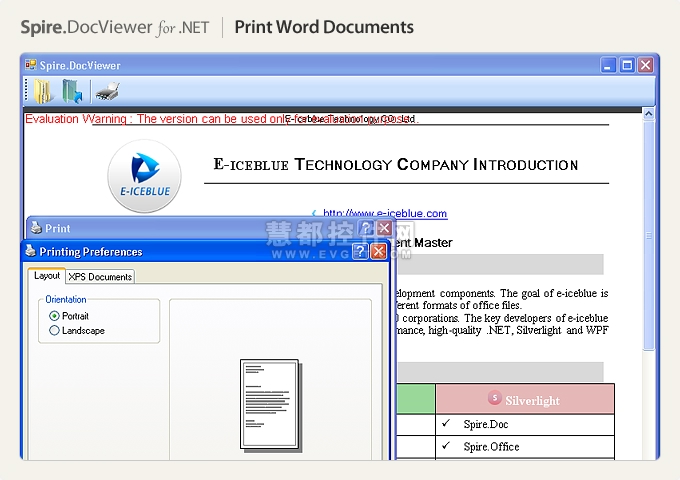Click the toolbar grip handle
Image resolution: width=680 pixels, height=480 pixels.
[x=26, y=91]
